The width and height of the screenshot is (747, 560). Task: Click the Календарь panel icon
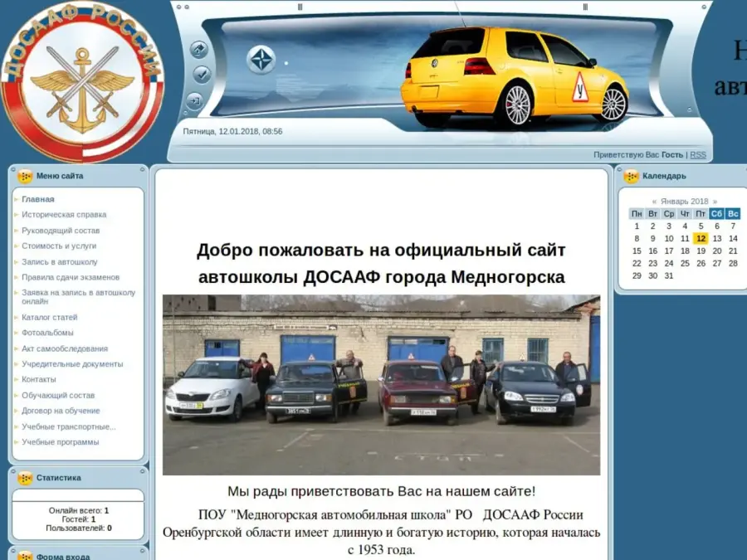click(632, 176)
